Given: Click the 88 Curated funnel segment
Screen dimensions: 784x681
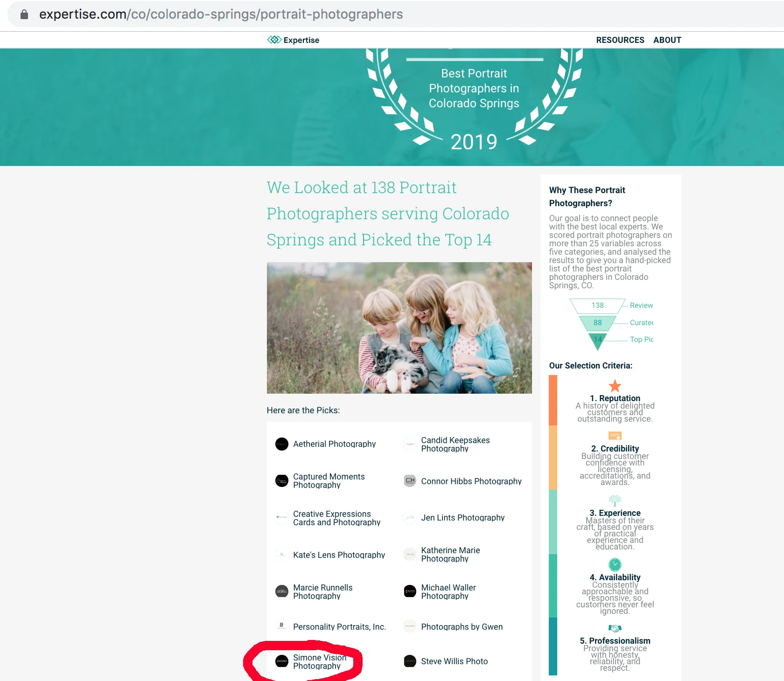Looking at the screenshot, I should pos(598,323).
